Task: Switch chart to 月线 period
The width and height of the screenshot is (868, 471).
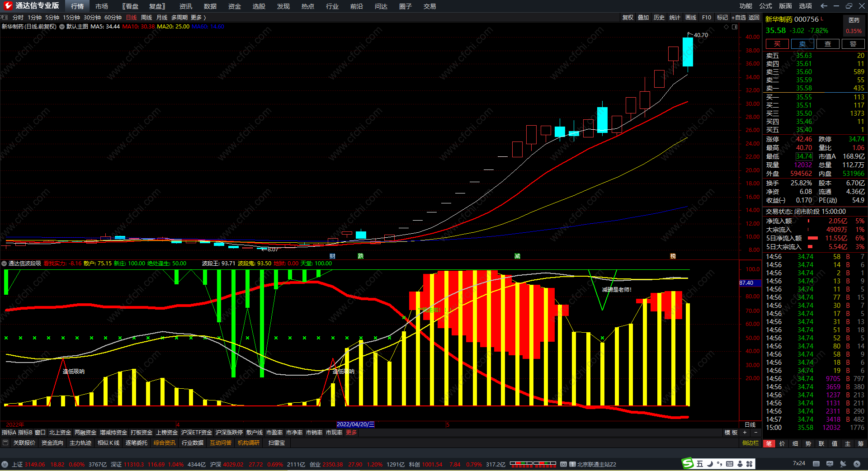Action: click(x=162, y=18)
